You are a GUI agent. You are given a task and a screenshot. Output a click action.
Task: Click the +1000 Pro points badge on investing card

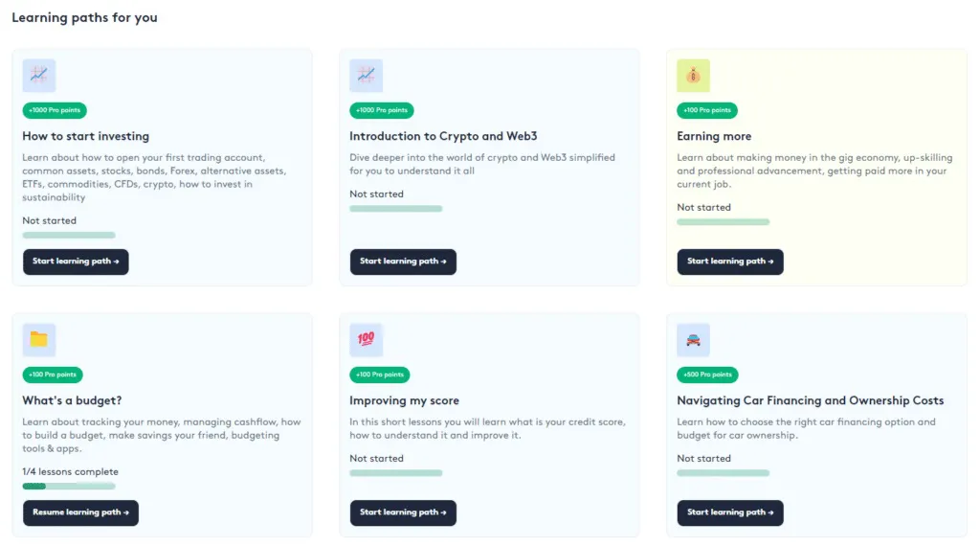click(x=54, y=110)
